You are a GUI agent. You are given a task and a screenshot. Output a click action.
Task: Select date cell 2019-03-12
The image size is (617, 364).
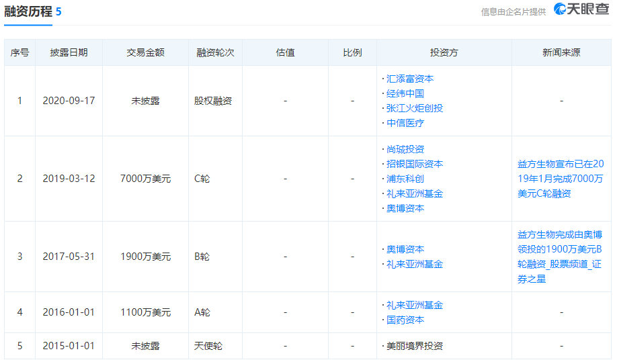point(69,179)
